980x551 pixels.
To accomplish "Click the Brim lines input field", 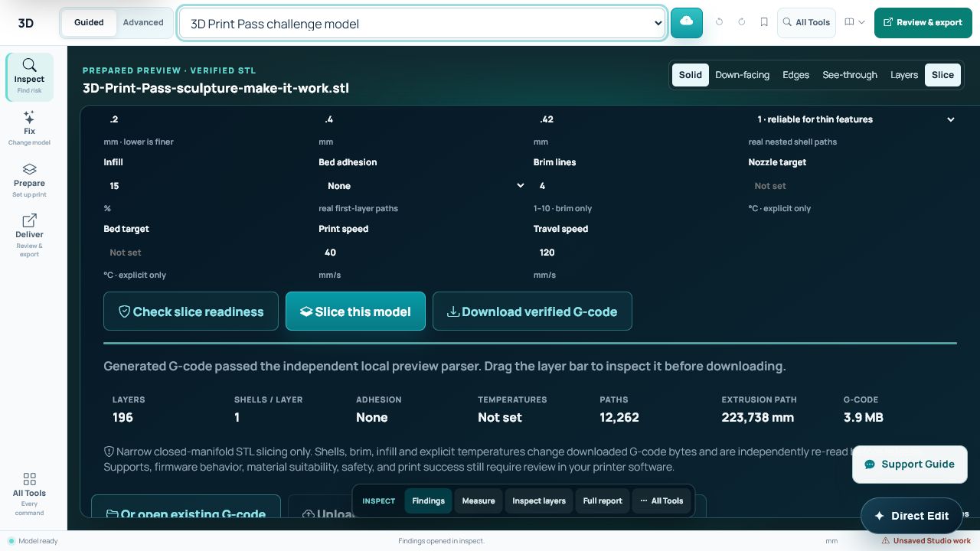I will click(x=637, y=186).
